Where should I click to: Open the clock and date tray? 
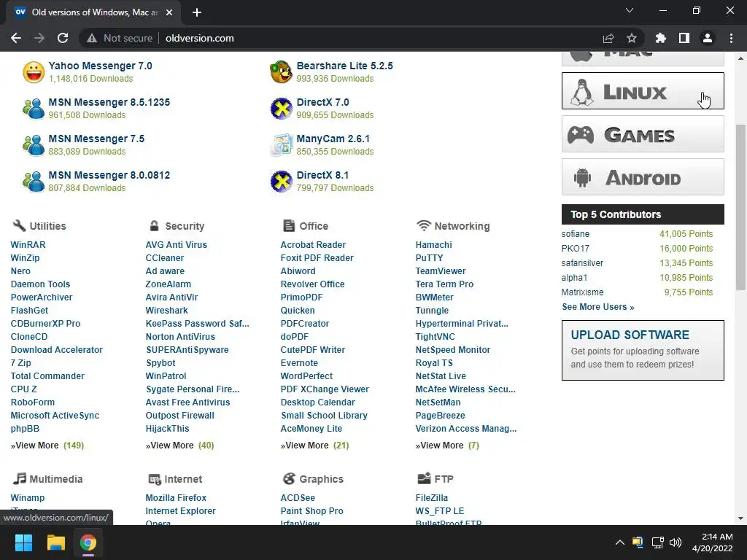tap(712, 542)
